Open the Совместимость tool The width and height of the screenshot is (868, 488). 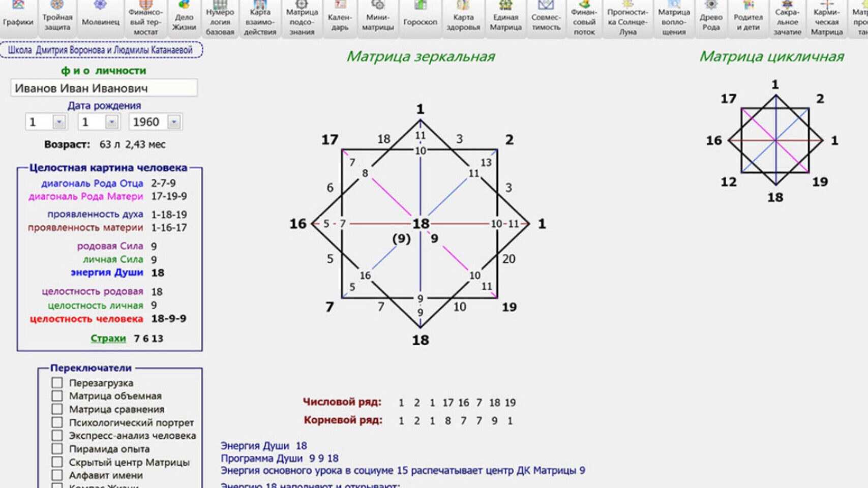point(546,16)
